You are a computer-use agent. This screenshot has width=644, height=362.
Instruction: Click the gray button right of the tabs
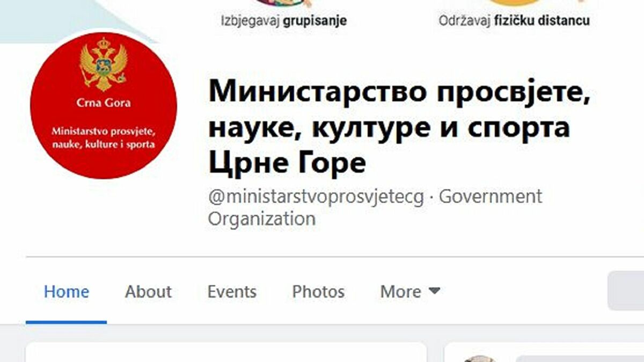pyautogui.click(x=626, y=291)
